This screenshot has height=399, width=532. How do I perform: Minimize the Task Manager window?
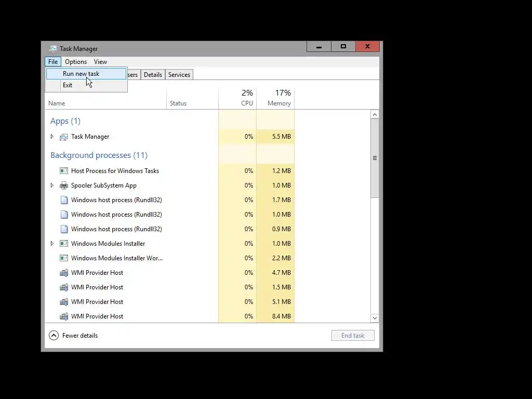pyautogui.click(x=319, y=46)
